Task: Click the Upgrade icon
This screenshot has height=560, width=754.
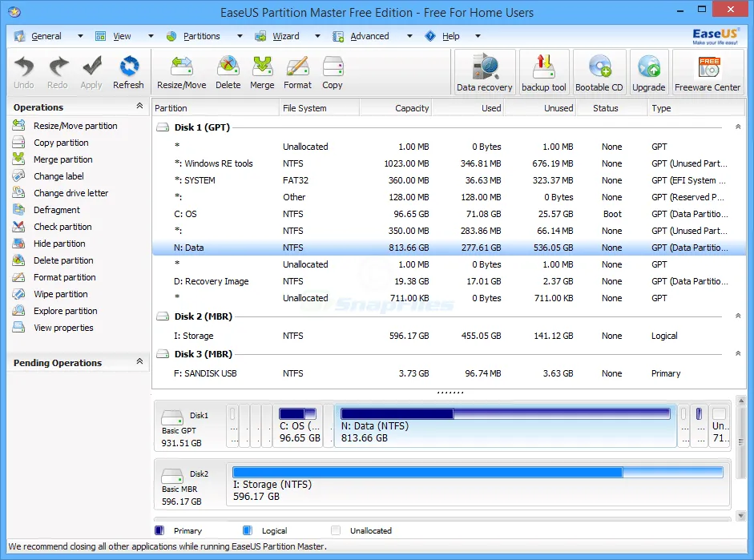Action: tap(649, 72)
